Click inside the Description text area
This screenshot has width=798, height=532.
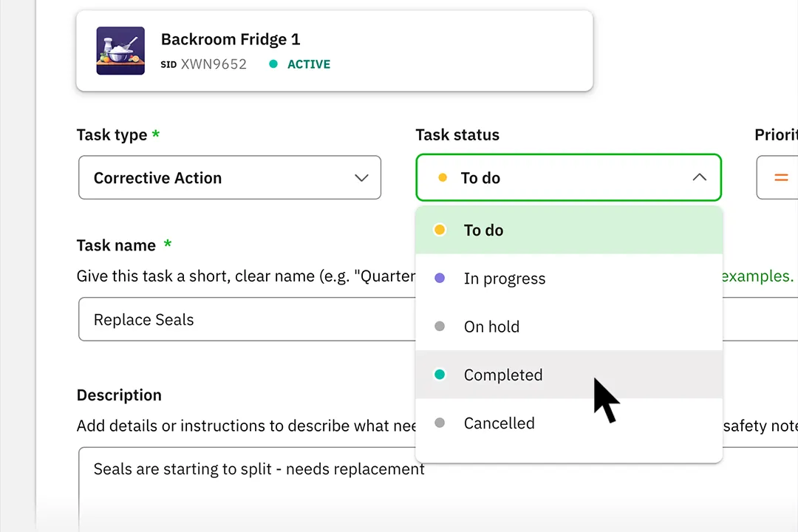247,489
